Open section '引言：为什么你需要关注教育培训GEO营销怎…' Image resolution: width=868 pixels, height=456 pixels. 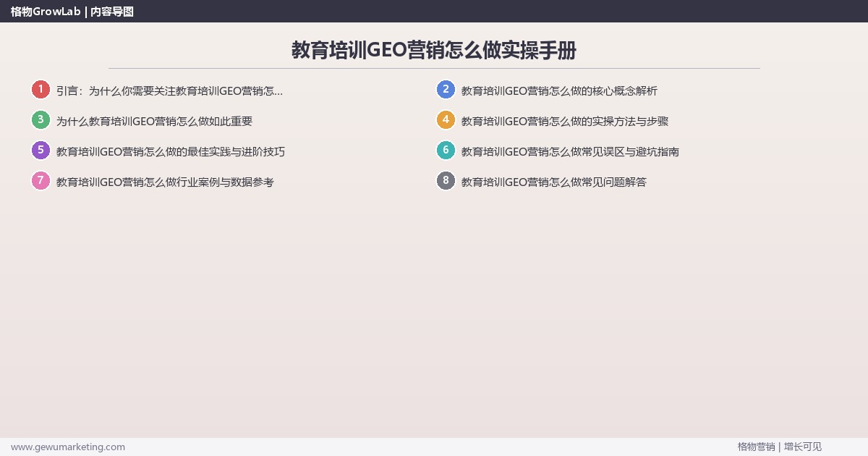pos(169,91)
